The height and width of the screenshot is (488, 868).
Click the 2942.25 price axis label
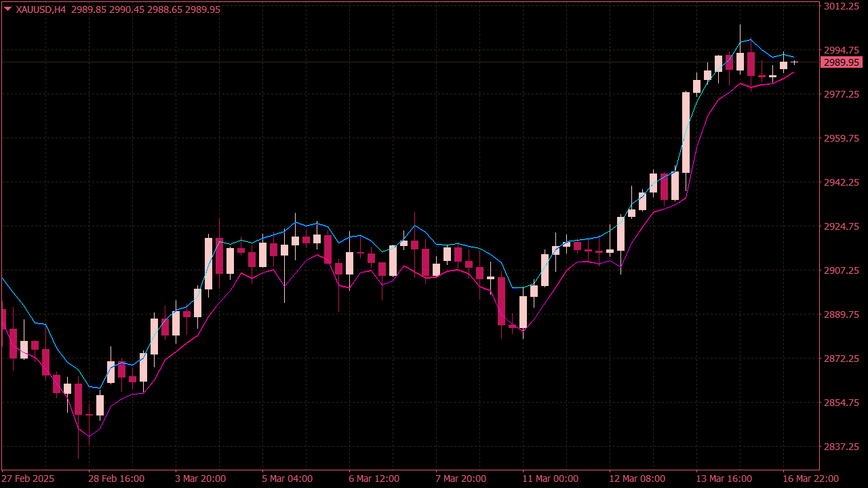click(842, 182)
